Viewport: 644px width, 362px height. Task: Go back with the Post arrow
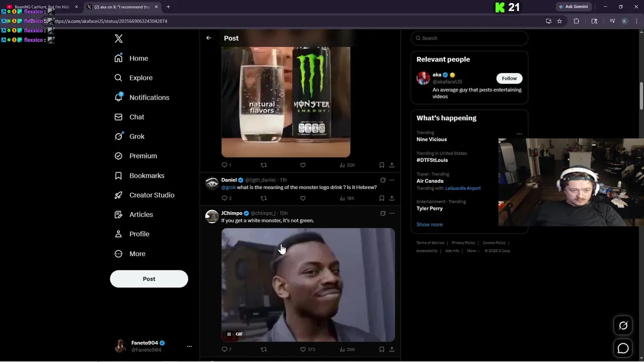tap(208, 38)
